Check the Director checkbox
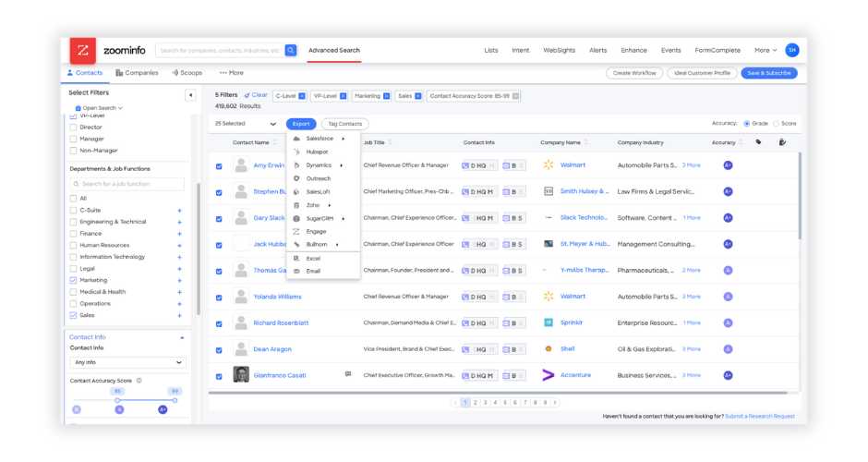Image resolution: width=868 pixels, height=462 pixels. click(73, 128)
